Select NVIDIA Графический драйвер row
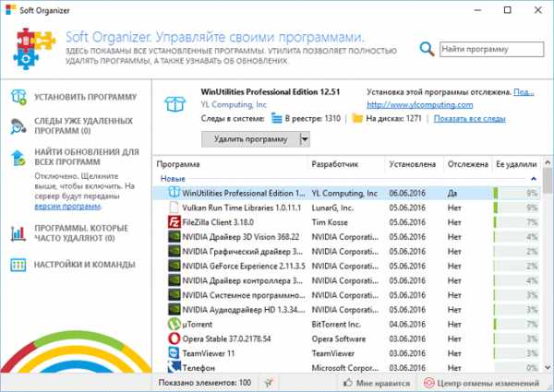The width and height of the screenshot is (554, 392). [346, 251]
